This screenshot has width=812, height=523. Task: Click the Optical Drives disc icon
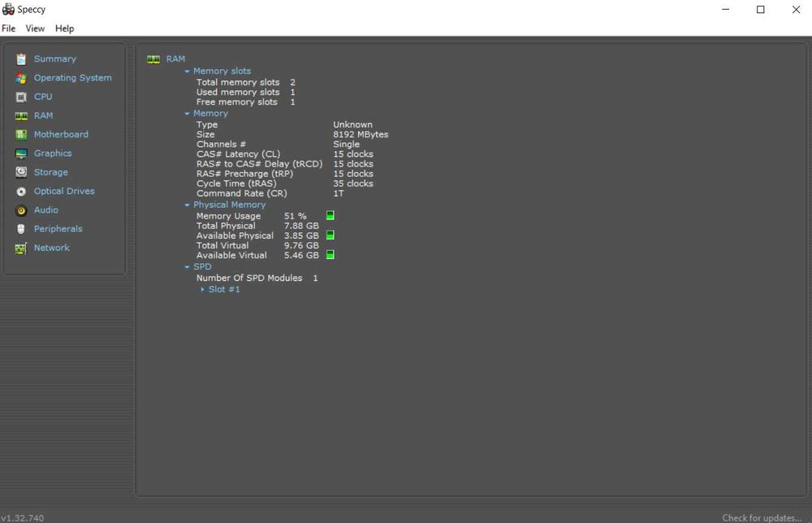coord(21,192)
